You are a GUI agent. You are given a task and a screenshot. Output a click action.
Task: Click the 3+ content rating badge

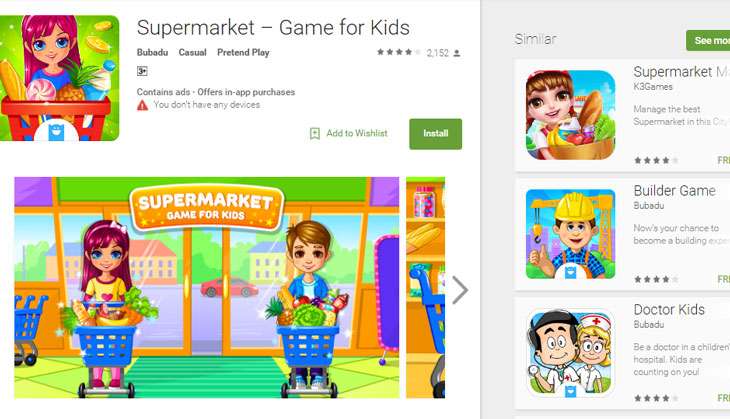pos(142,71)
